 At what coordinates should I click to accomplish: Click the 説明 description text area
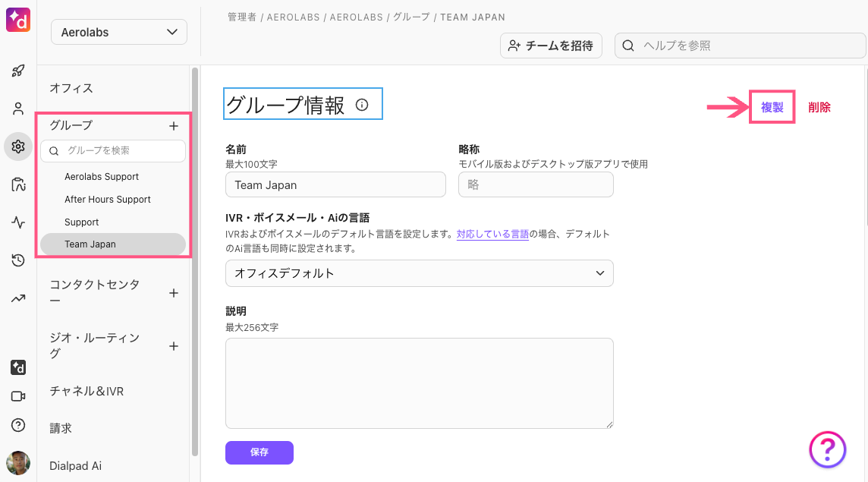(x=419, y=383)
